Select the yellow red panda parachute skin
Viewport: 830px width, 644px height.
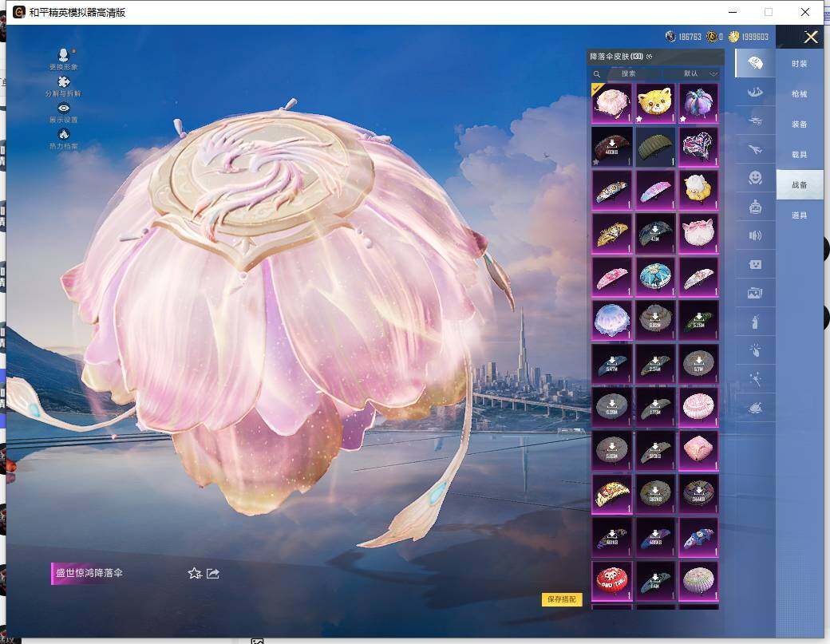pyautogui.click(x=655, y=102)
